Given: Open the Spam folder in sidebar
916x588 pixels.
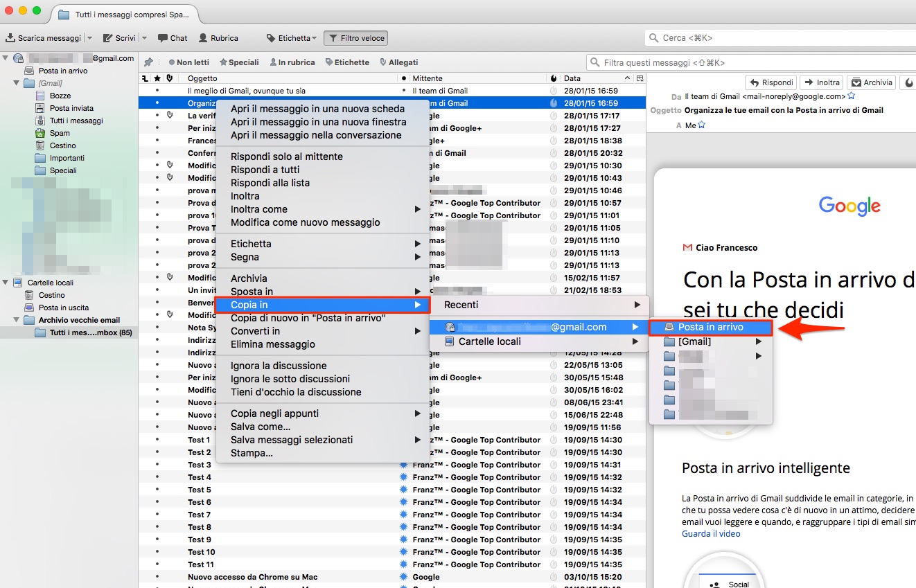Looking at the screenshot, I should pyautogui.click(x=60, y=133).
